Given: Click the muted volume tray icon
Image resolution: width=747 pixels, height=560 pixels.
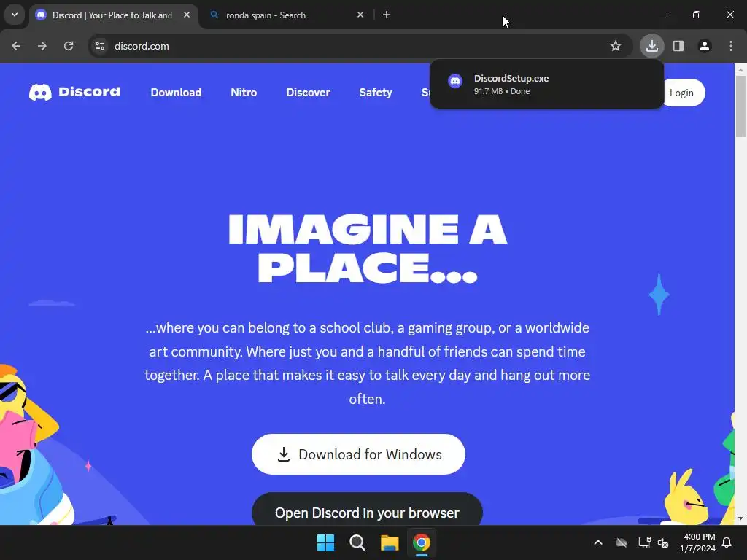Looking at the screenshot, I should pyautogui.click(x=663, y=542).
